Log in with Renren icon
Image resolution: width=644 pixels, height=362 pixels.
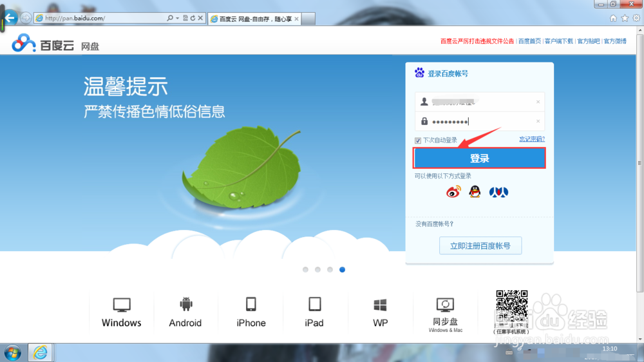tap(498, 192)
